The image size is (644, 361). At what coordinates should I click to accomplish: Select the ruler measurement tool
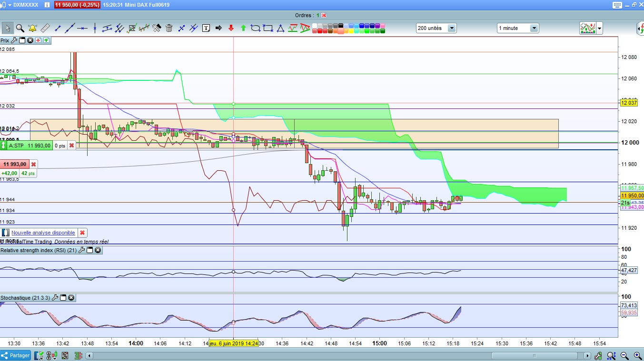tap(45, 28)
